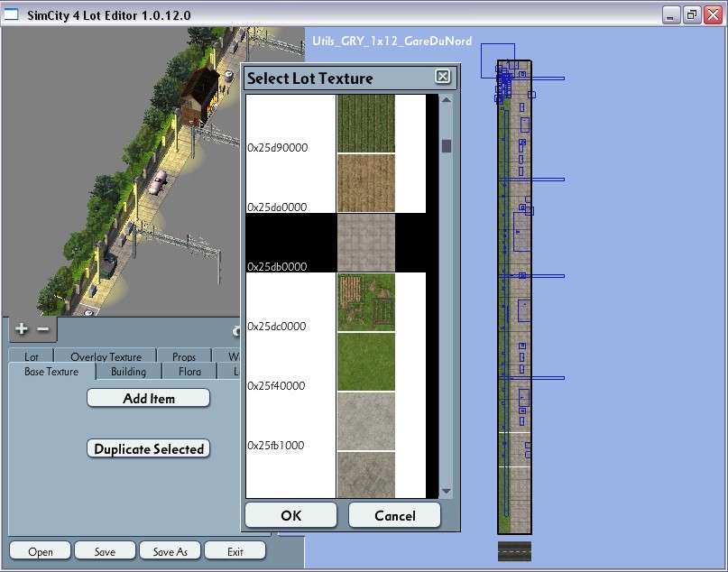Restore down the Lot Editor window
The width and height of the screenshot is (728, 572).
(x=692, y=14)
